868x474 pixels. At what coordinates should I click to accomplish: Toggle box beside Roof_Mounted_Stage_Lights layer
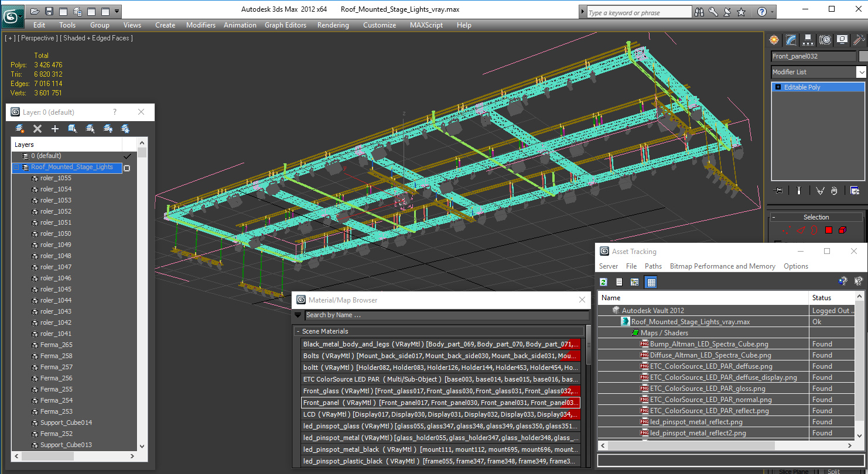127,168
